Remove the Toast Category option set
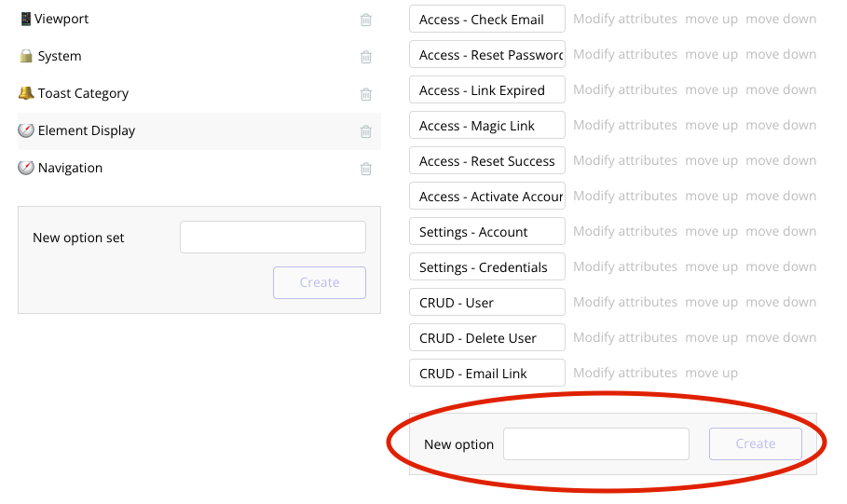Image resolution: width=847 pixels, height=504 pixels. [x=366, y=94]
